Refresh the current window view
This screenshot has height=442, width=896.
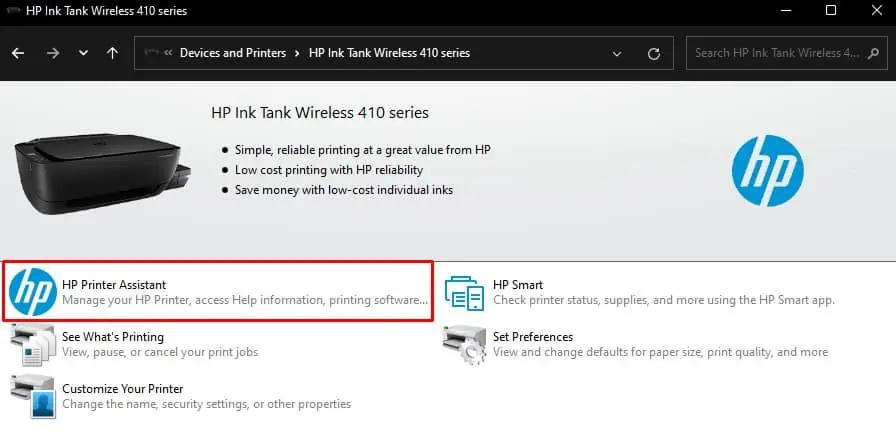654,53
